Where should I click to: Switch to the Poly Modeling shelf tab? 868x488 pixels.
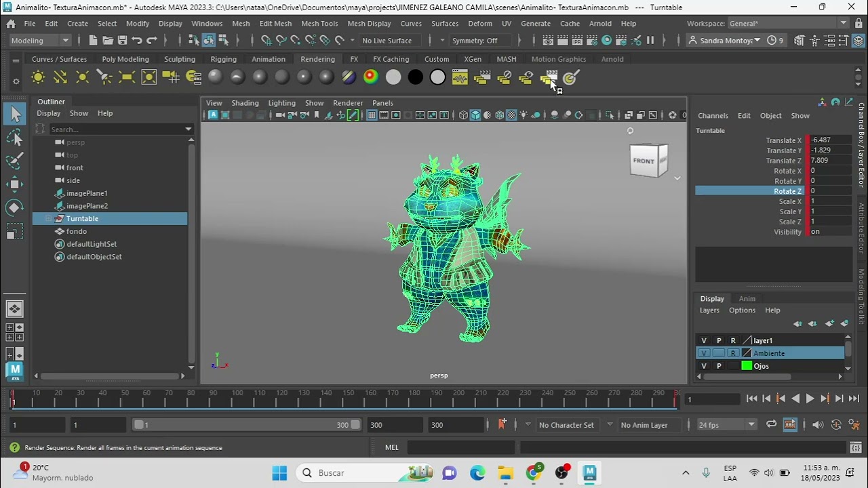pyautogui.click(x=125, y=59)
